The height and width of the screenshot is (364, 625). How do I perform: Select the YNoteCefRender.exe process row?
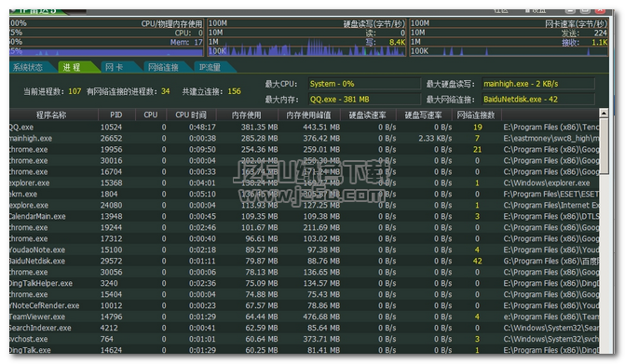(x=305, y=305)
